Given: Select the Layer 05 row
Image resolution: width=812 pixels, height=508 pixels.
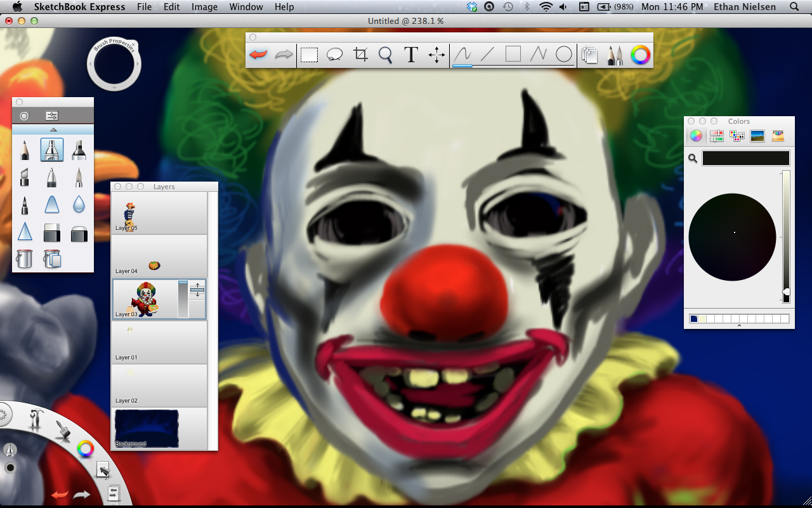Looking at the screenshot, I should pyautogui.click(x=160, y=213).
